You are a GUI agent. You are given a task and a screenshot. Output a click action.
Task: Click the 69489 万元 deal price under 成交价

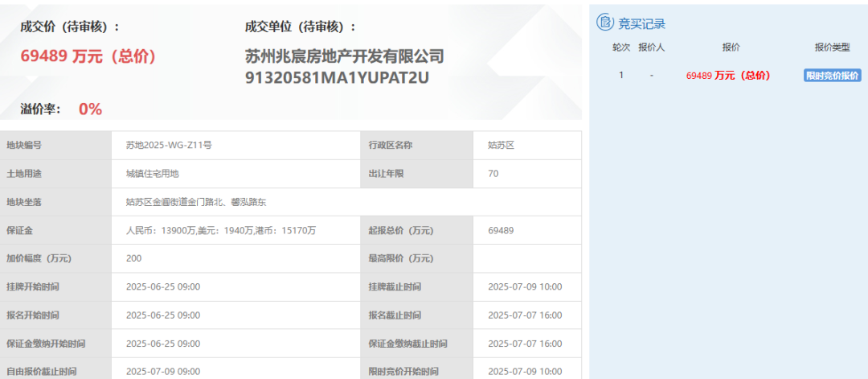88,56
